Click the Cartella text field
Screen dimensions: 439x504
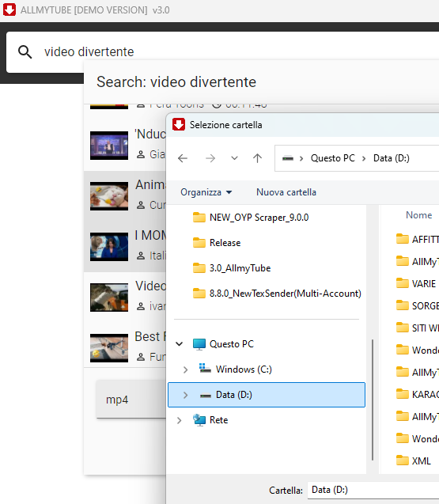point(373,490)
